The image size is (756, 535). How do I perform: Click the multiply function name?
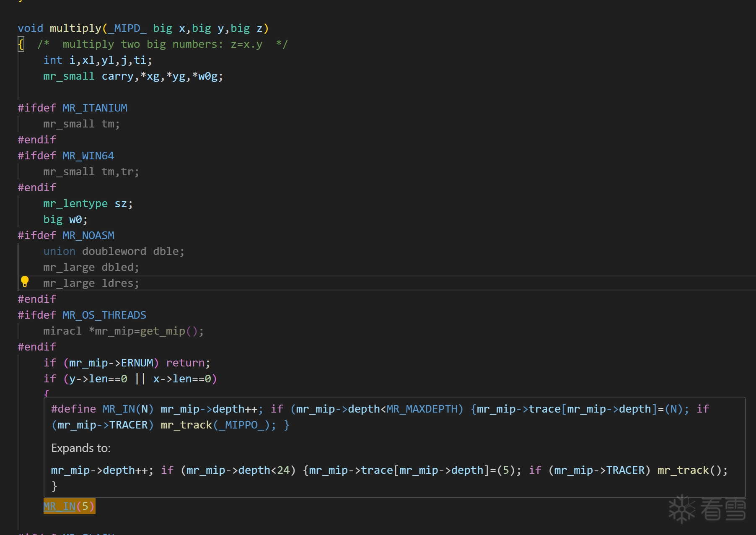coord(75,28)
